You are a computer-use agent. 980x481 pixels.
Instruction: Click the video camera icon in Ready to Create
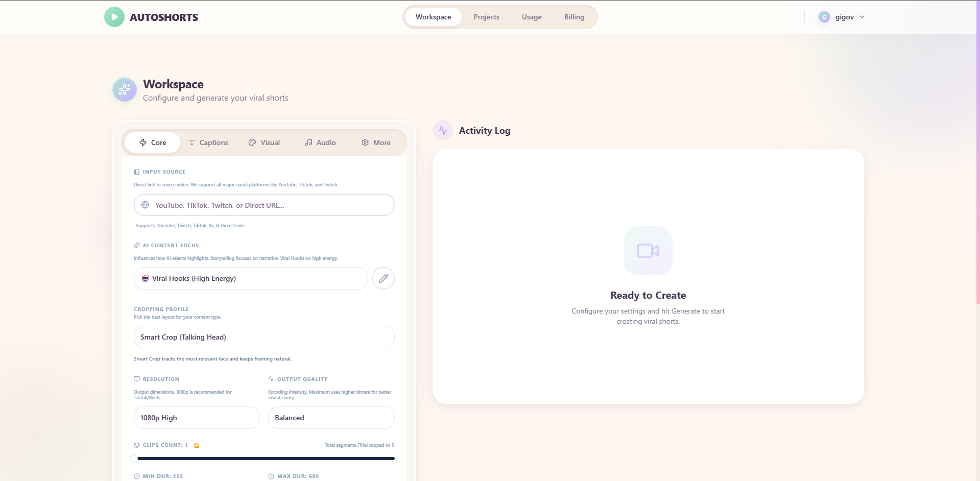648,251
